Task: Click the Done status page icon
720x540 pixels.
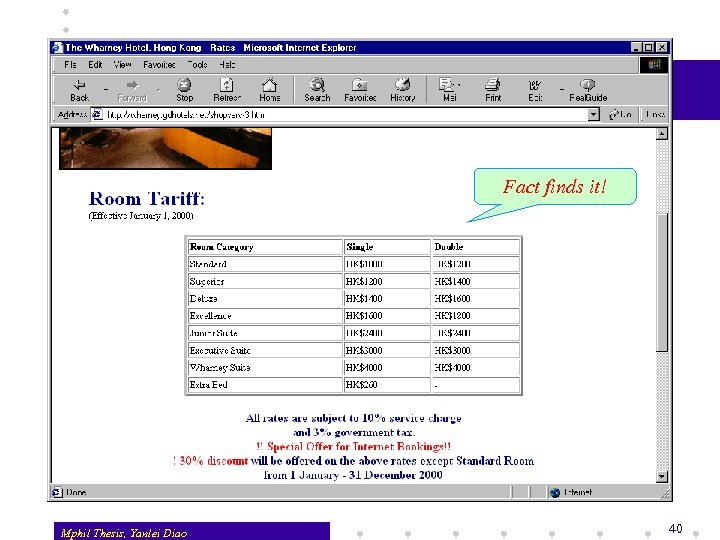Action: [57, 492]
